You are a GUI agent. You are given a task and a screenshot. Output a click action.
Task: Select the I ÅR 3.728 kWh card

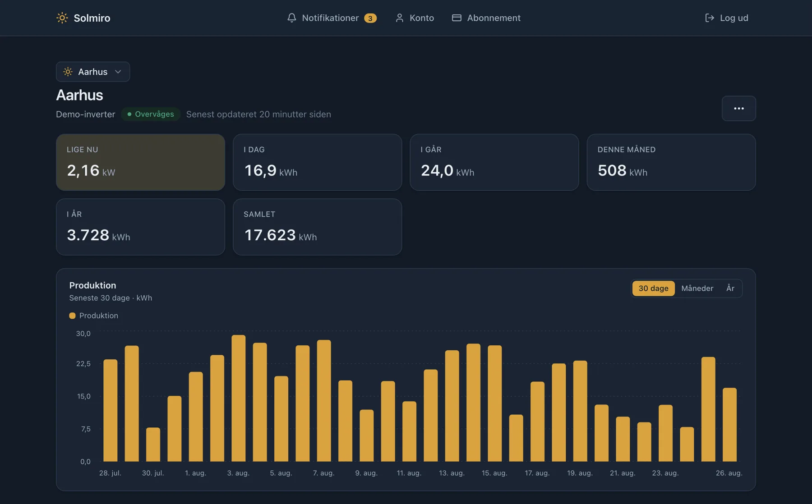tap(140, 227)
